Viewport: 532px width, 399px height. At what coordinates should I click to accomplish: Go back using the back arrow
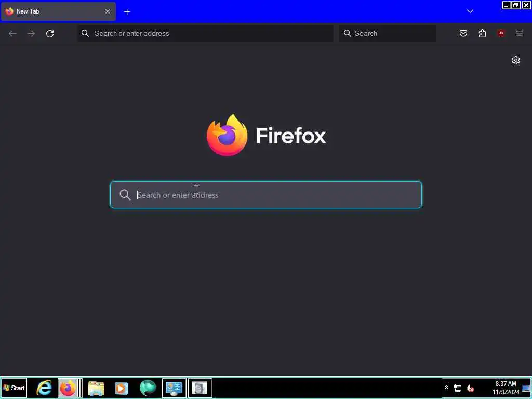click(12, 33)
